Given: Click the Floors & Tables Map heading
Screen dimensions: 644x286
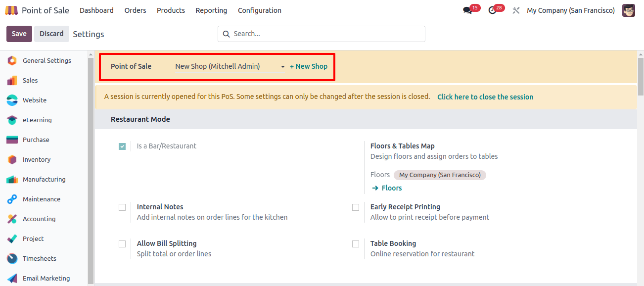Looking at the screenshot, I should pos(403,146).
